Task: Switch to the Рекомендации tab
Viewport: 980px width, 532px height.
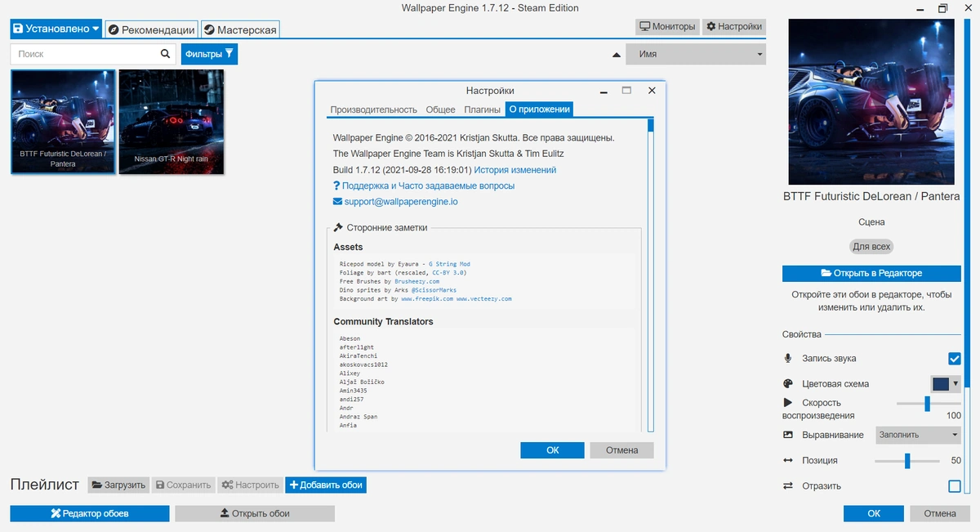Action: [152, 29]
